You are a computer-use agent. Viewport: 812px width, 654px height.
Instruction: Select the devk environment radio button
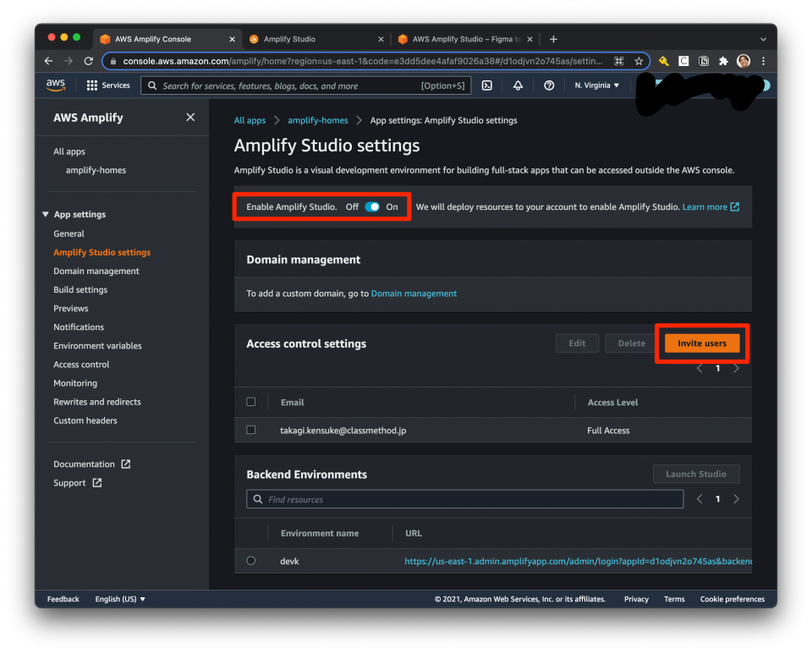251,560
